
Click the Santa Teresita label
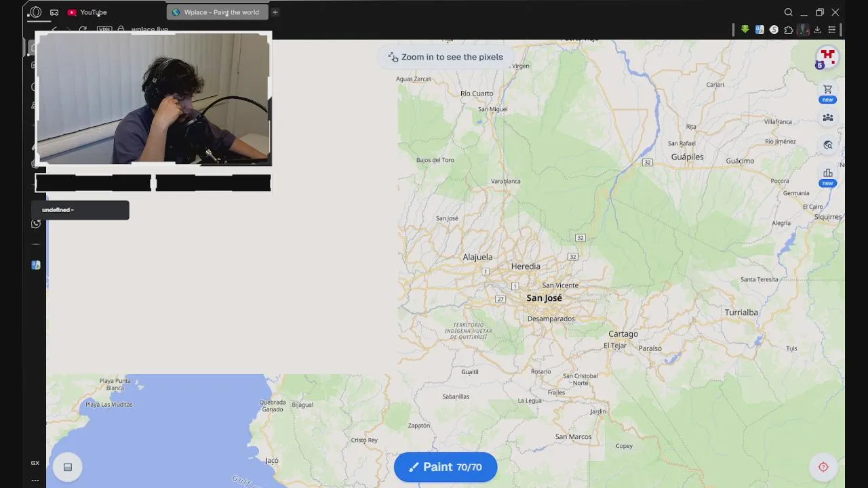coord(759,279)
